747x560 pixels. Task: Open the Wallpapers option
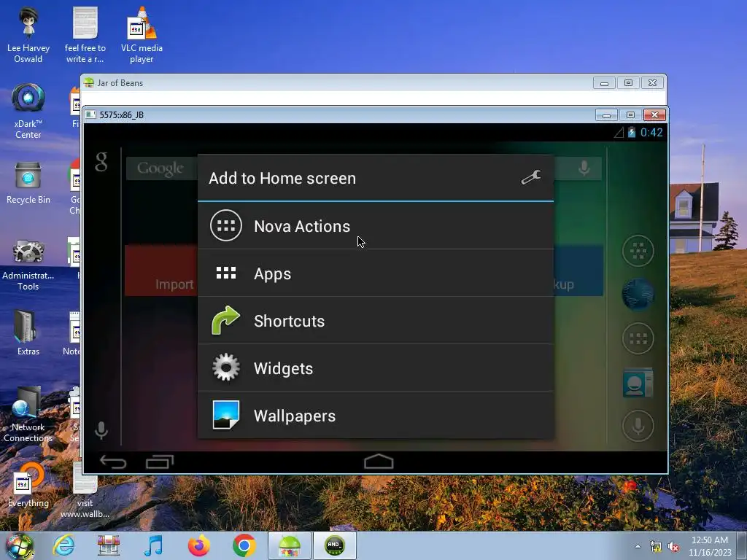click(376, 415)
